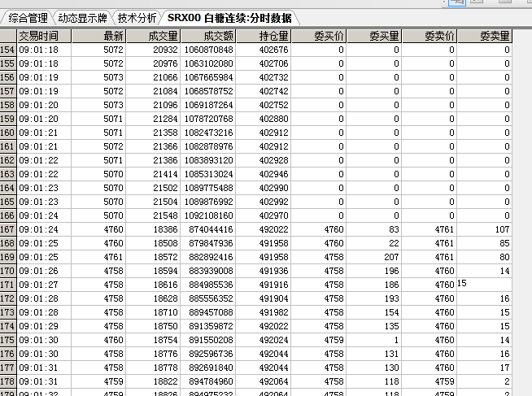Switch to the 综合管理 tab

pos(28,17)
